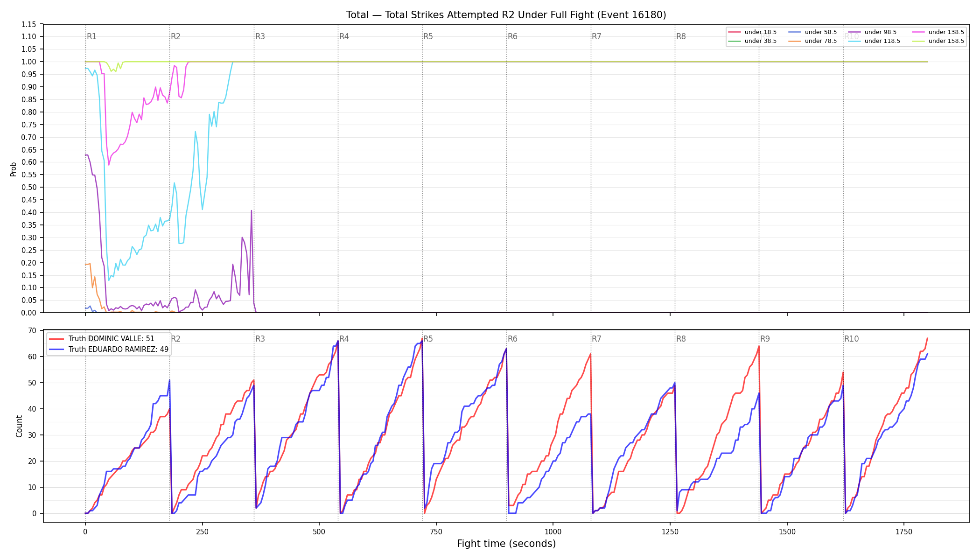Click the 0.75 tick on the Prob axis
The height and width of the screenshot is (560, 980).
click(29, 125)
